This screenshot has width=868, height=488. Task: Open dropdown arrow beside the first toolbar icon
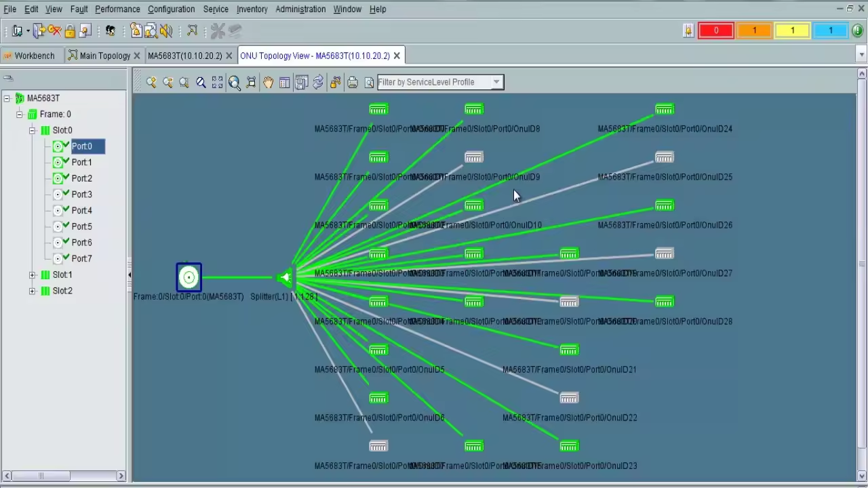pyautogui.click(x=28, y=30)
